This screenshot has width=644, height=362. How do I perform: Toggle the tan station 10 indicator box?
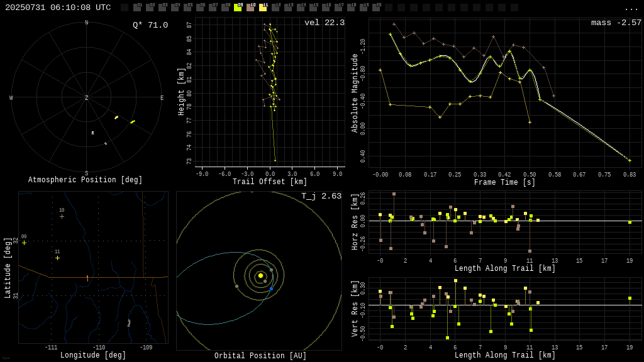tap(250, 7)
